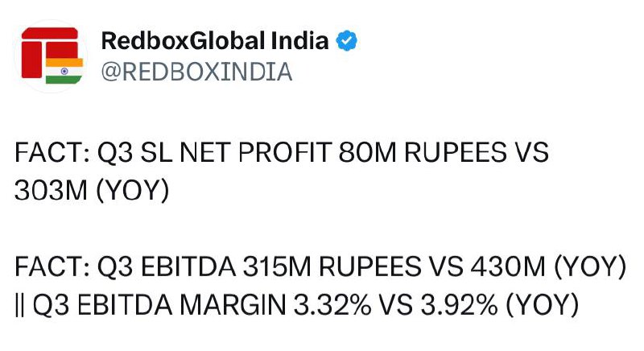Click the Ashoka Chakra wheel on the flag
This screenshot has width=644, height=351.
pos(64,71)
